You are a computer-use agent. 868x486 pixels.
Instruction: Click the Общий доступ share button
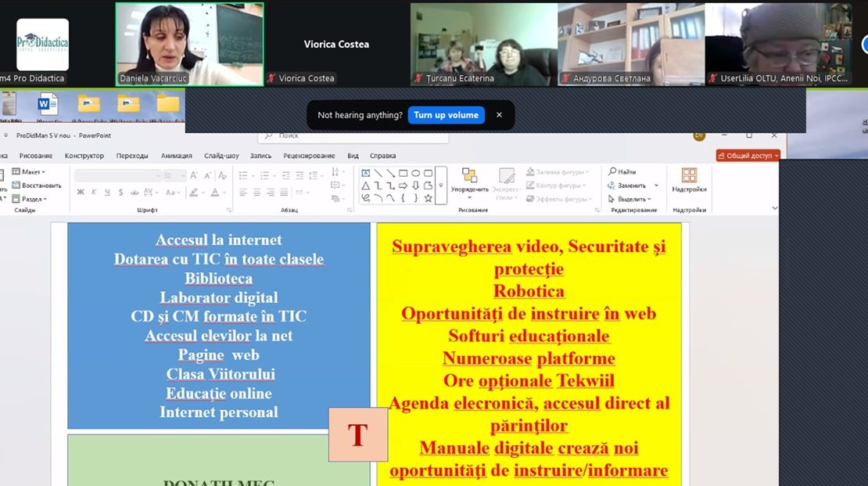748,156
